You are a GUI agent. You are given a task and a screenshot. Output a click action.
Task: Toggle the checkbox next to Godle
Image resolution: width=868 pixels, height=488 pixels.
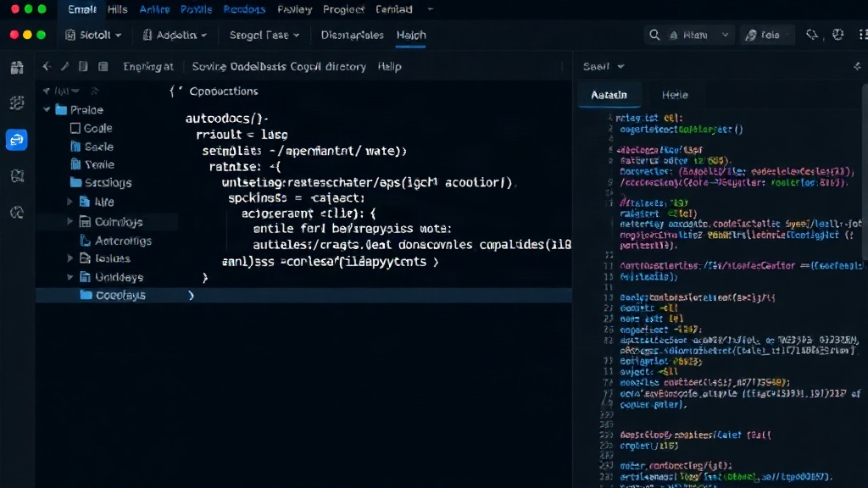point(75,129)
